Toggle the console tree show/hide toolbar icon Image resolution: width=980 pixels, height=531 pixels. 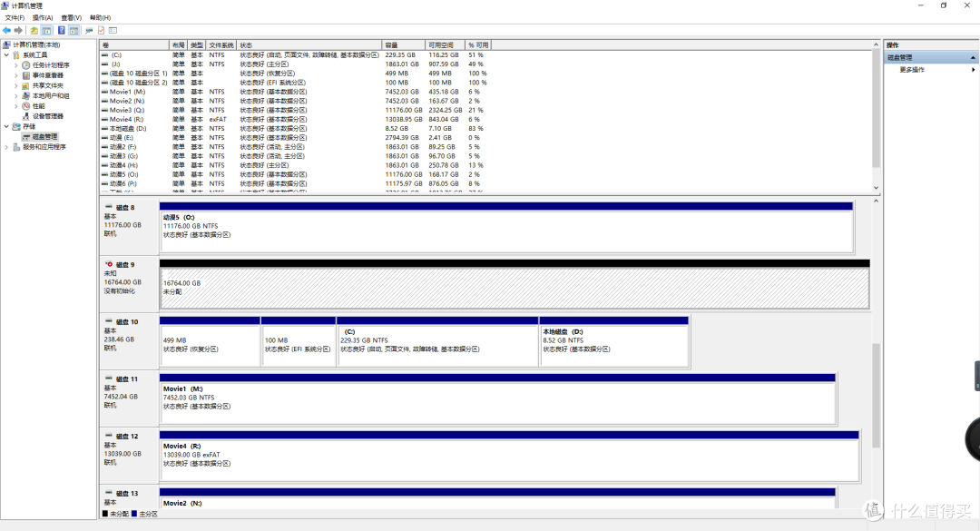coord(46,30)
